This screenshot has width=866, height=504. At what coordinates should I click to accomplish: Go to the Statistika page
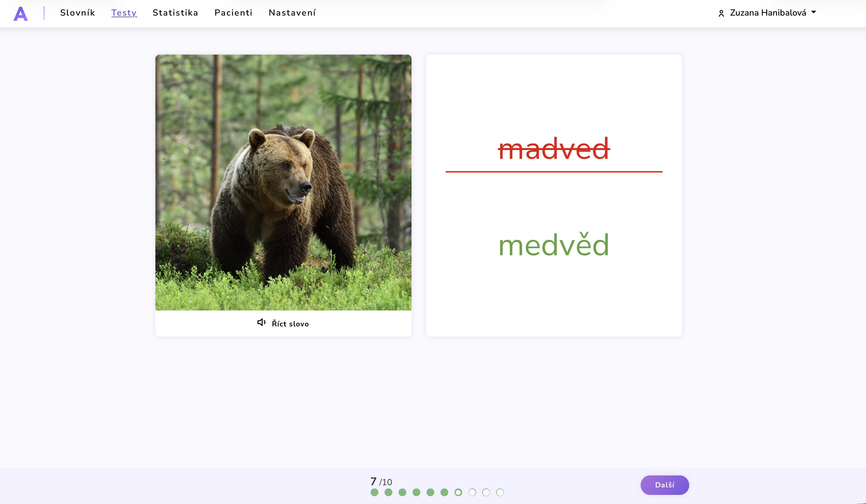175,13
